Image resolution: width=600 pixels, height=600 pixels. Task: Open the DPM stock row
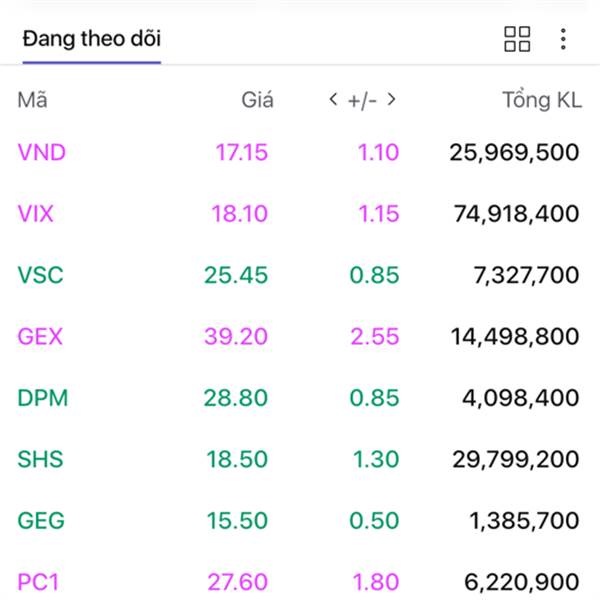42,398
